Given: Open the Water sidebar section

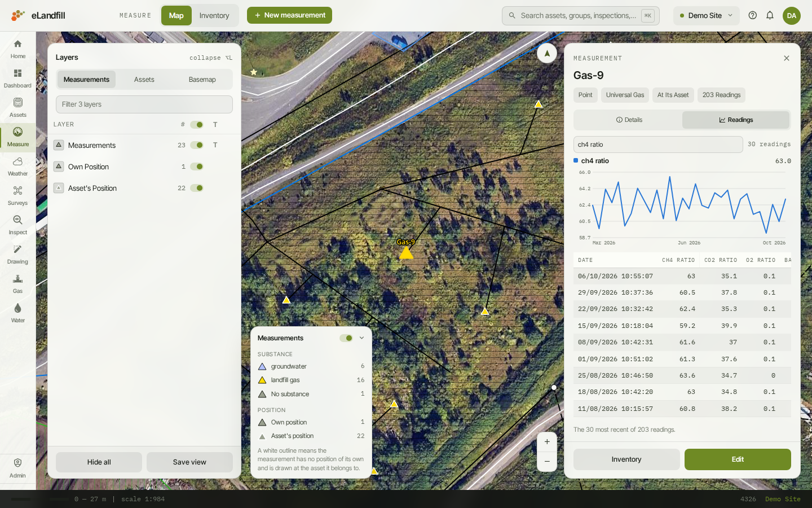Looking at the screenshot, I should (18, 313).
